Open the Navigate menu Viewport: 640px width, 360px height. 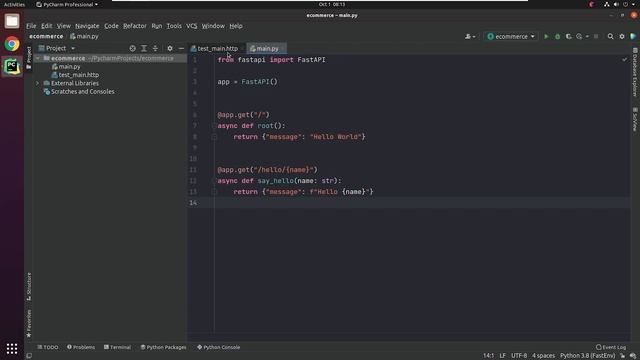click(87, 26)
